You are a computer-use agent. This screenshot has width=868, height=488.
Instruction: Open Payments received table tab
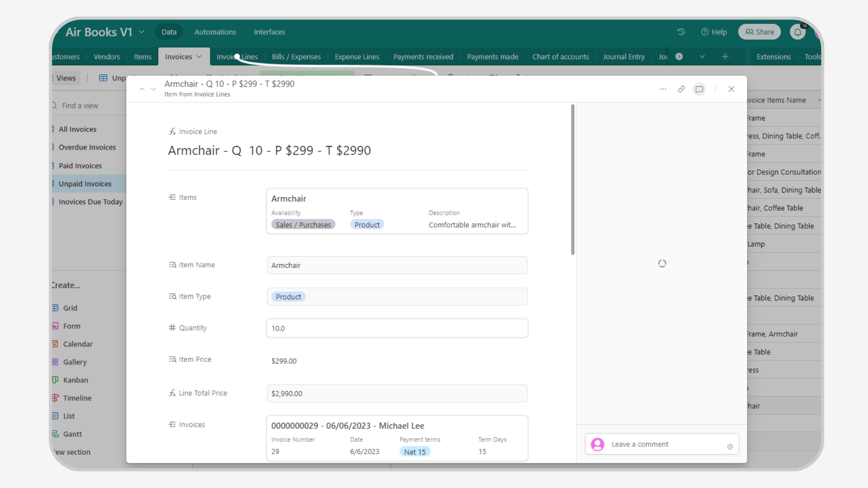(423, 56)
